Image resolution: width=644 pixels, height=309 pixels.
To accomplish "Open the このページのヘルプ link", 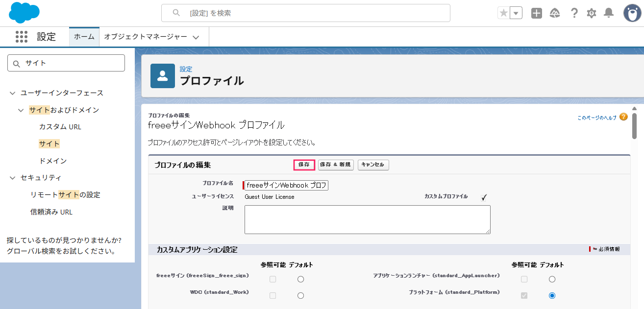I will [597, 118].
